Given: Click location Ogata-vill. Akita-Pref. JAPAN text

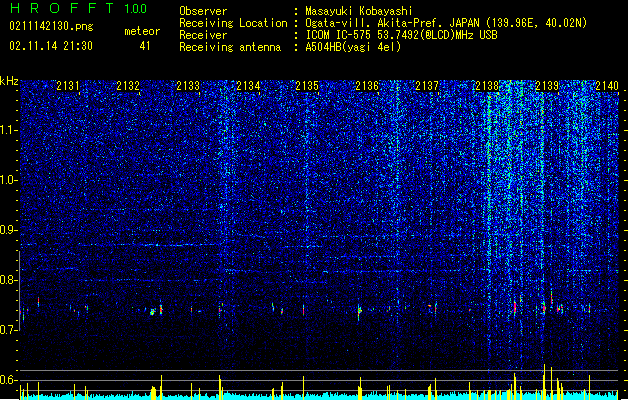Looking at the screenshot, I should coord(446,23).
